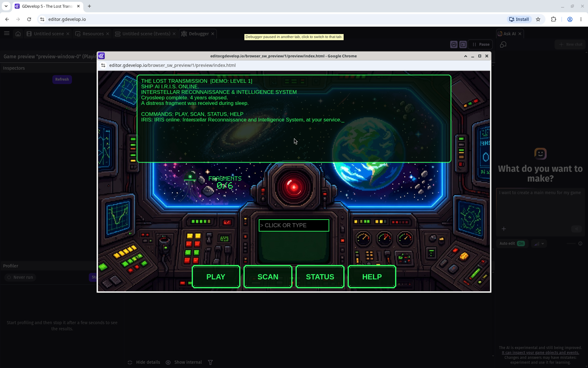Screen dimensions: 588x368
Task: Click Hide details in debugger footer
Action: click(x=143, y=362)
